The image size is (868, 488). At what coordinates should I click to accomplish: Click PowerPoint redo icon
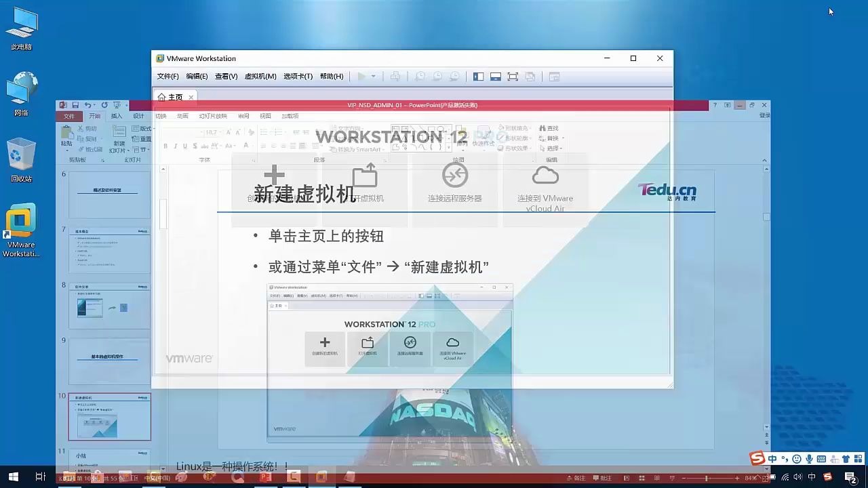104,105
